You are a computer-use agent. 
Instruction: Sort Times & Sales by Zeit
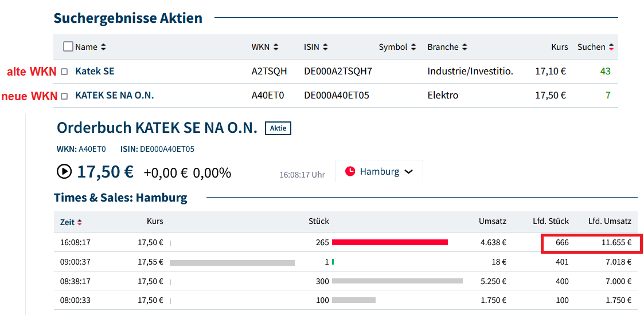click(x=79, y=222)
